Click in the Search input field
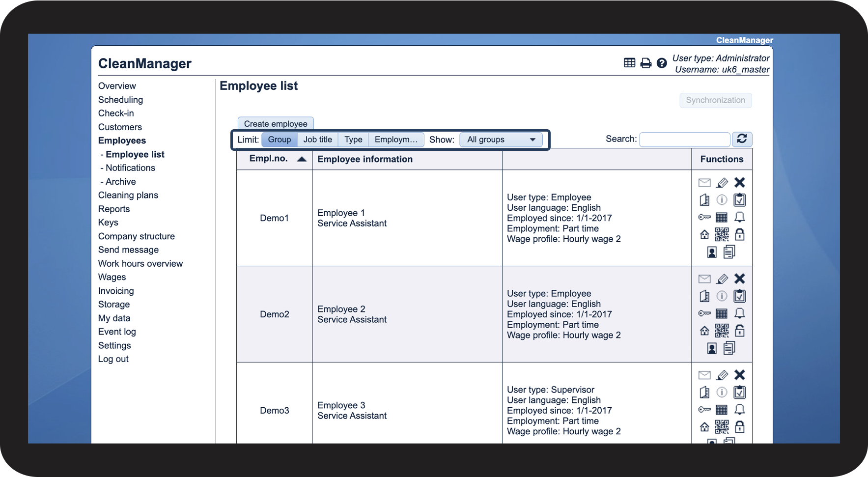 [684, 140]
